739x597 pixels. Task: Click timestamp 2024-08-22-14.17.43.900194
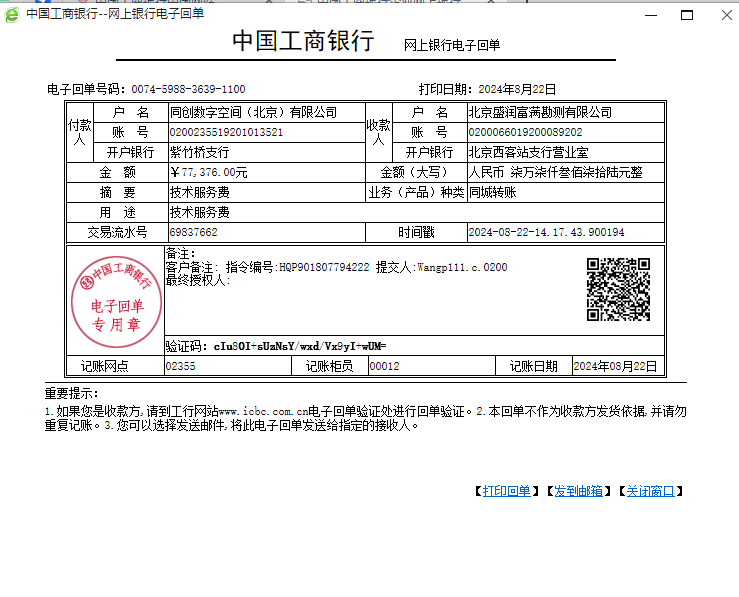click(546, 232)
